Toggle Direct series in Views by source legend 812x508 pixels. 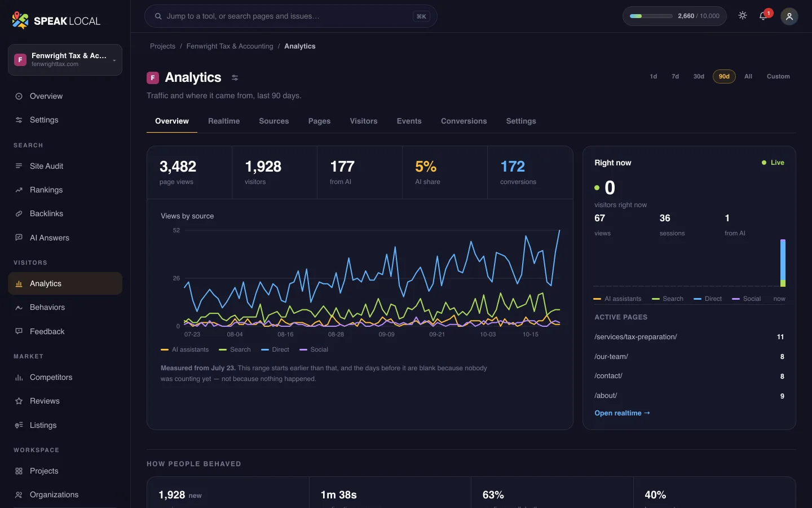tap(275, 350)
